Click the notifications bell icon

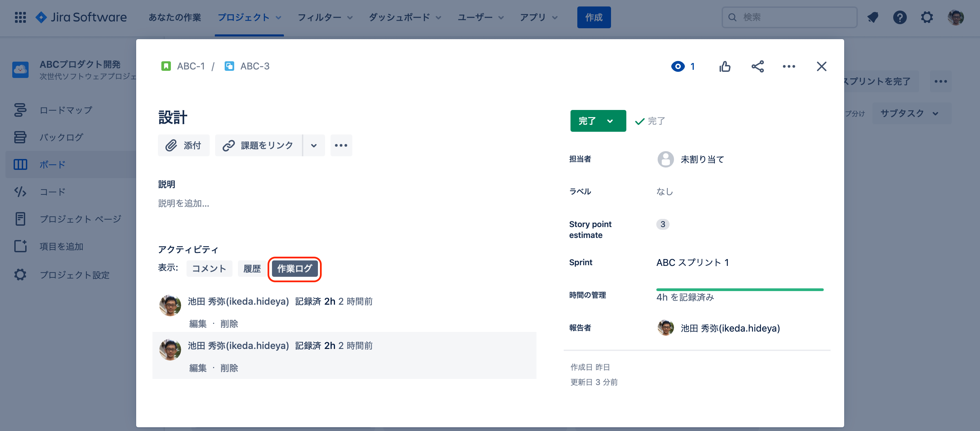[x=872, y=17]
